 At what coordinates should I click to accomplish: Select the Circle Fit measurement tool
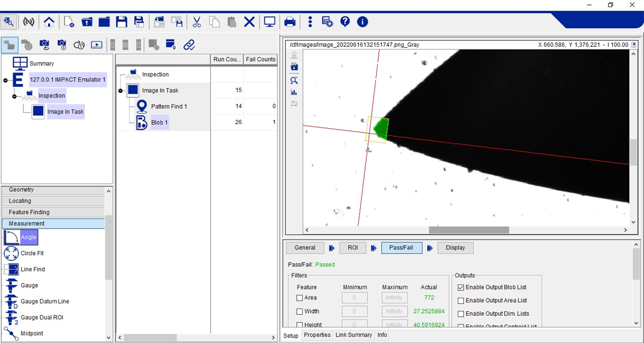coord(32,253)
